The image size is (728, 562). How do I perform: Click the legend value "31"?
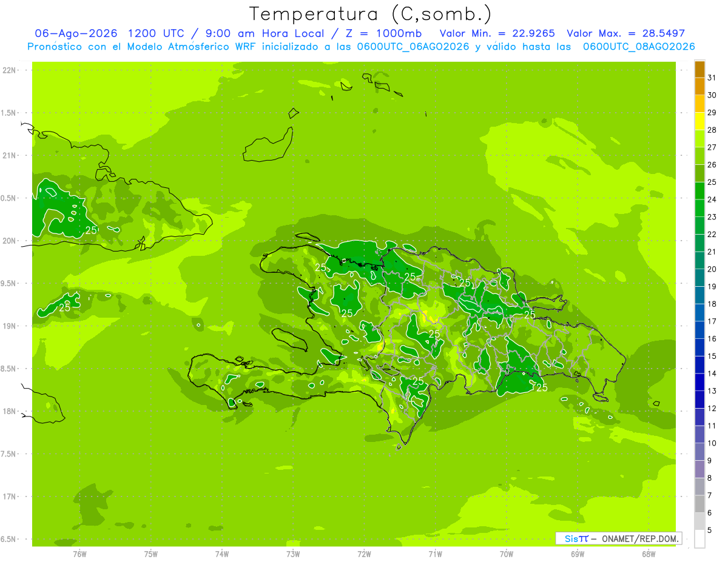(x=712, y=78)
